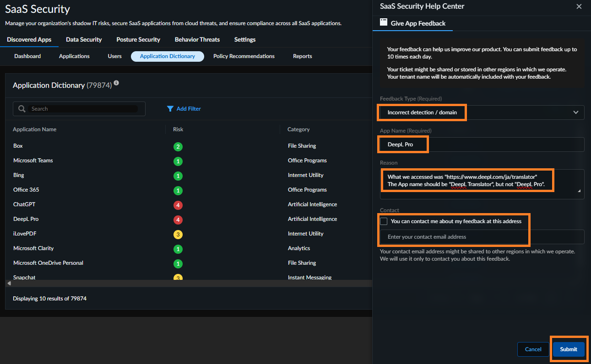The height and width of the screenshot is (364, 591).
Task: Go to the Dashboard sub-tab
Action: (x=27, y=56)
